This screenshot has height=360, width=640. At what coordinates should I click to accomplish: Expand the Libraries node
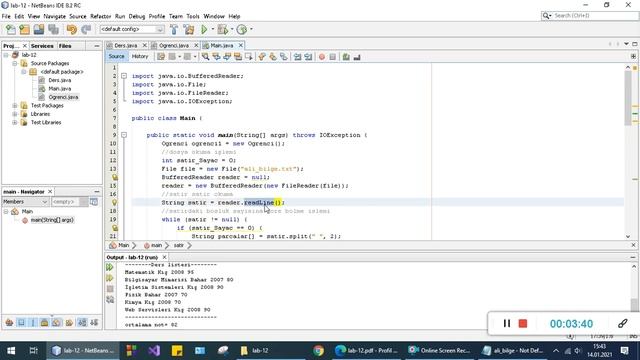tap(15, 114)
